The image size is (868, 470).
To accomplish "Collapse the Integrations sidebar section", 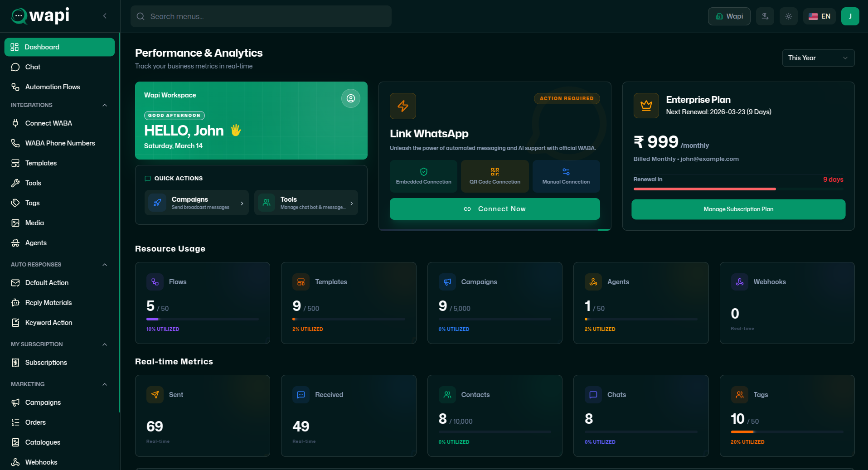I will (105, 105).
